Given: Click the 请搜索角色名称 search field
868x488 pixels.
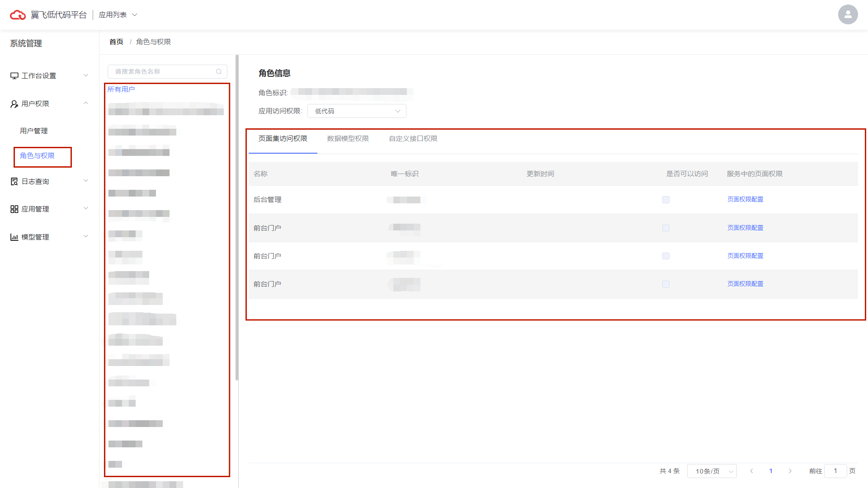Looking at the screenshot, I should 167,71.
